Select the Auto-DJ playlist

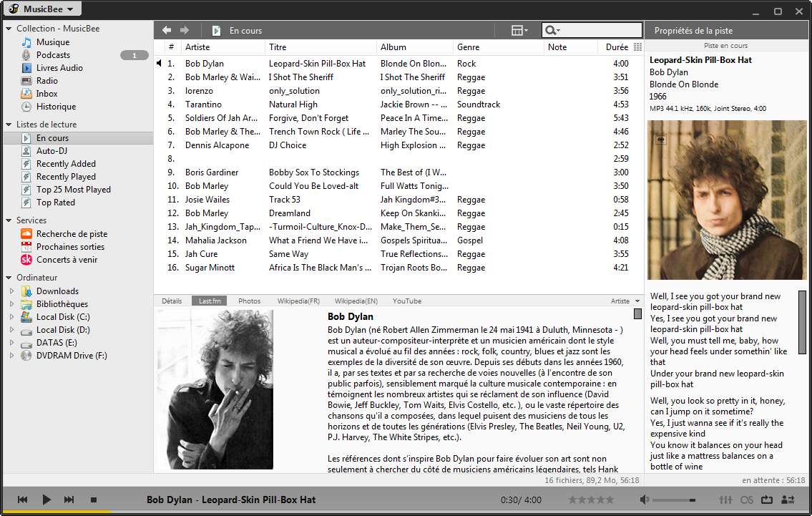52,151
